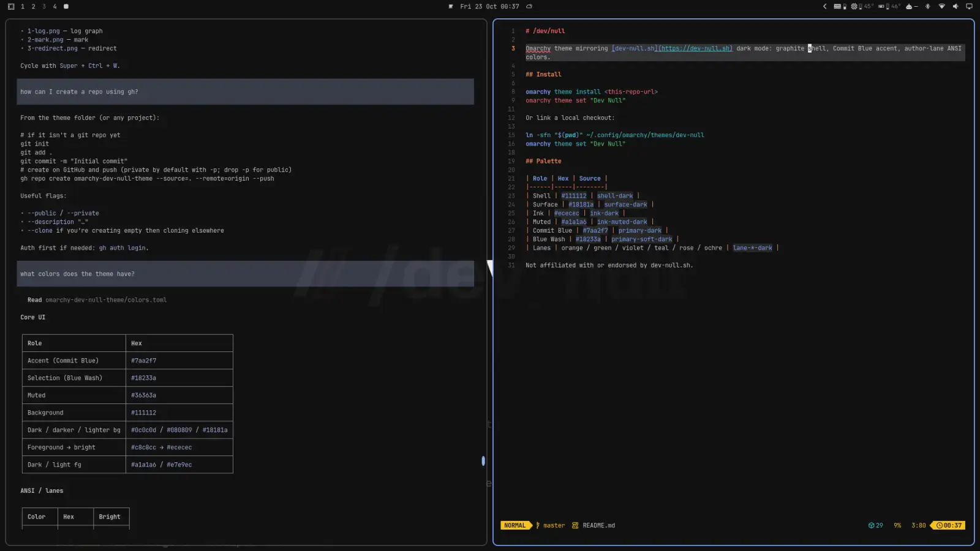The image size is (980, 551).
Task: Switch to workspace 3
Action: coord(44,6)
